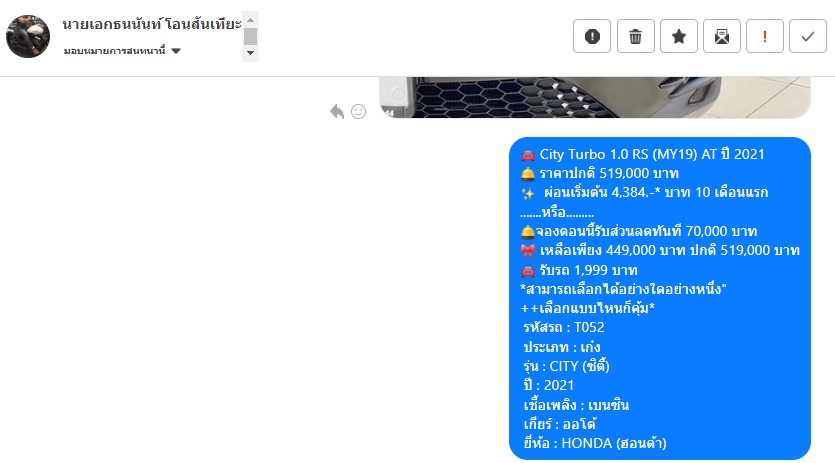This screenshot has width=835, height=463.
Task: Open contact name นายเอกธนนันท์ โอนสันเทียะ
Action: [152, 24]
